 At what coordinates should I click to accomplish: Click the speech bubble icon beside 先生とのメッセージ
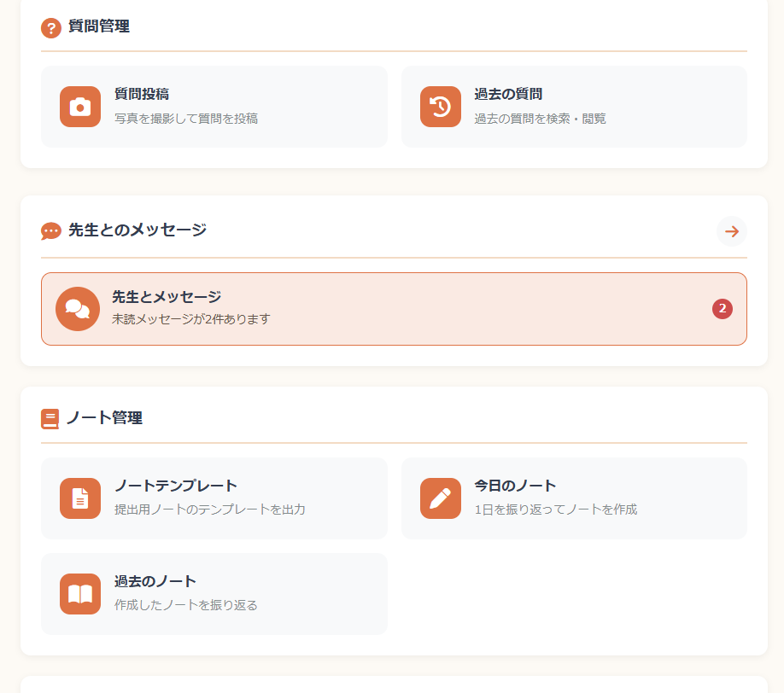(x=51, y=231)
